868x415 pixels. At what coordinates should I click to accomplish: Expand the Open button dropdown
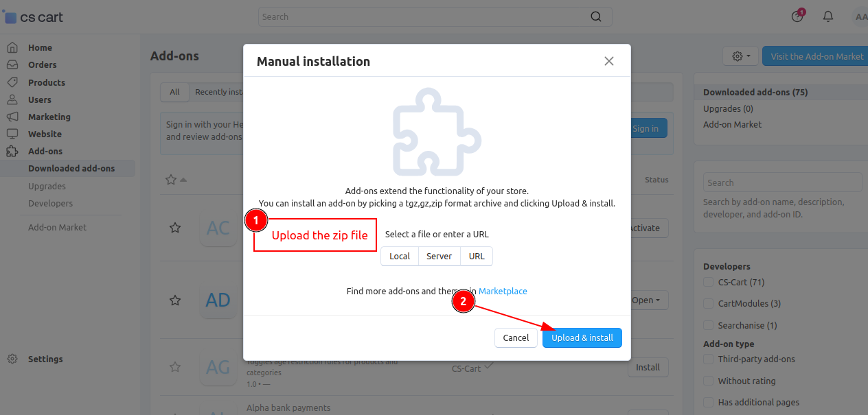(x=649, y=300)
